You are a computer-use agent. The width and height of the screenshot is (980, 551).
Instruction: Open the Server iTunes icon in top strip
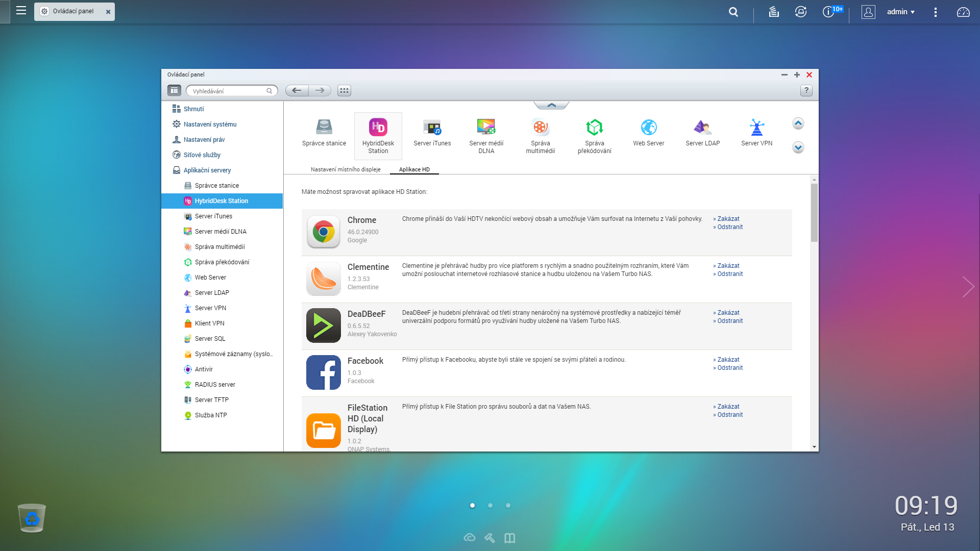coord(432,128)
